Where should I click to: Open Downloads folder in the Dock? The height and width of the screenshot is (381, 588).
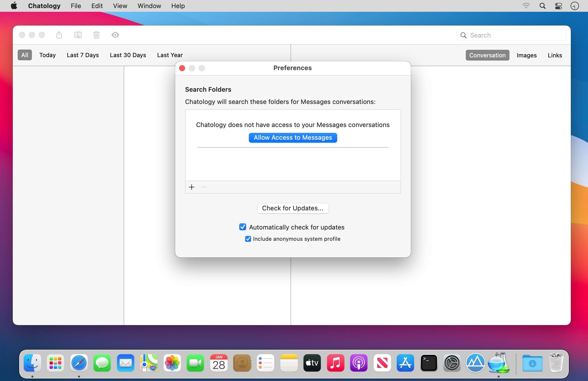(532, 363)
